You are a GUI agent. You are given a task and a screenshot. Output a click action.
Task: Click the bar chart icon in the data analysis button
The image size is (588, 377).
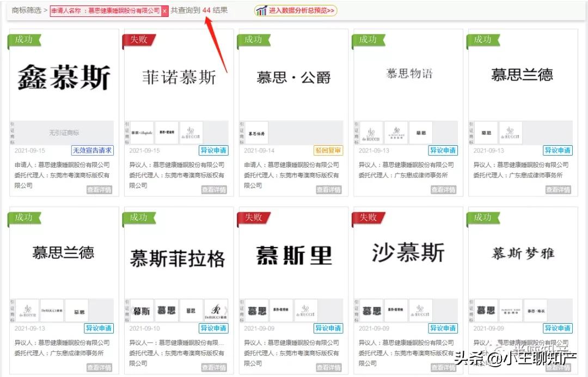pyautogui.click(x=261, y=10)
